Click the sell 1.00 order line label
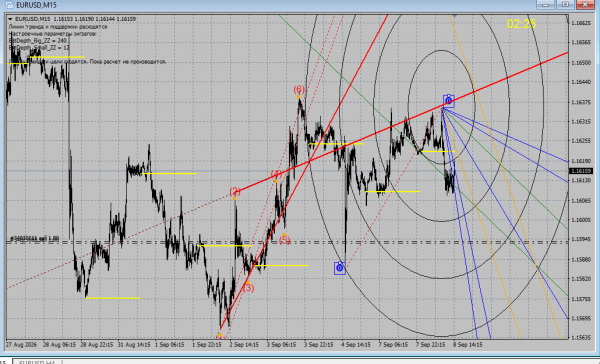This screenshot has height=364, width=600. (34, 238)
